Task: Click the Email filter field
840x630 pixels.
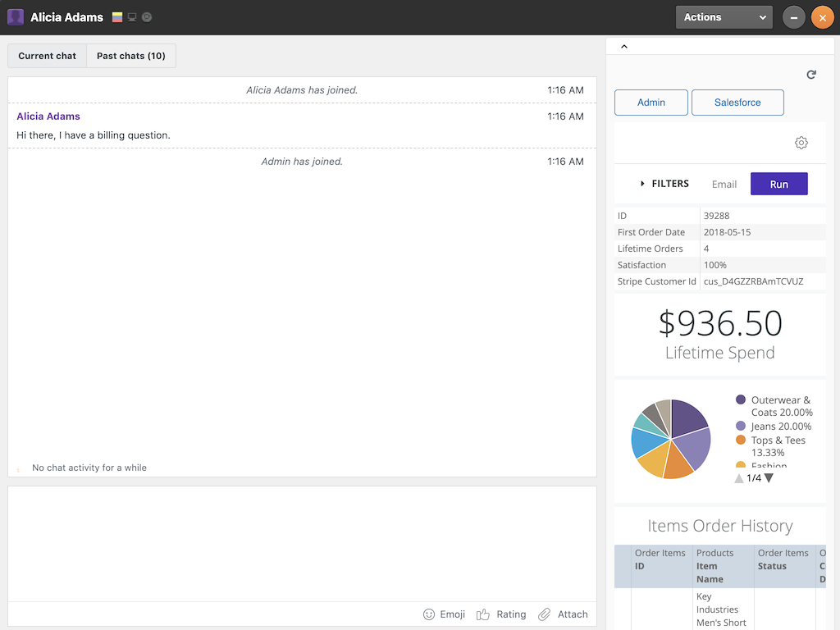Action: [x=724, y=185]
